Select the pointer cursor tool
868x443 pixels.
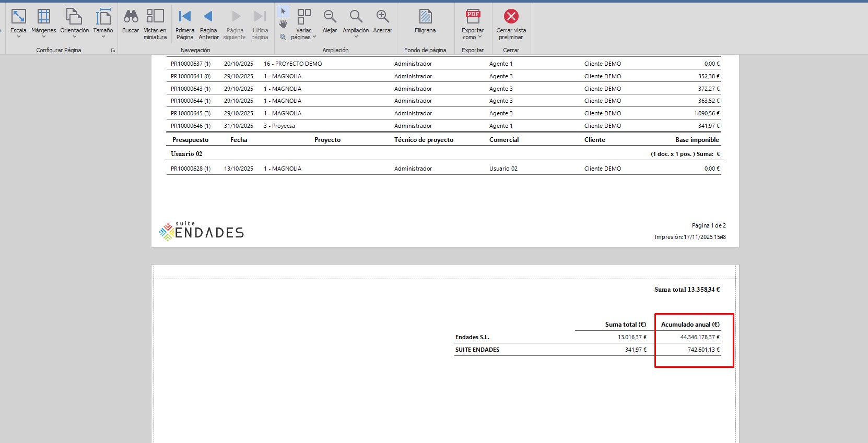(x=283, y=11)
